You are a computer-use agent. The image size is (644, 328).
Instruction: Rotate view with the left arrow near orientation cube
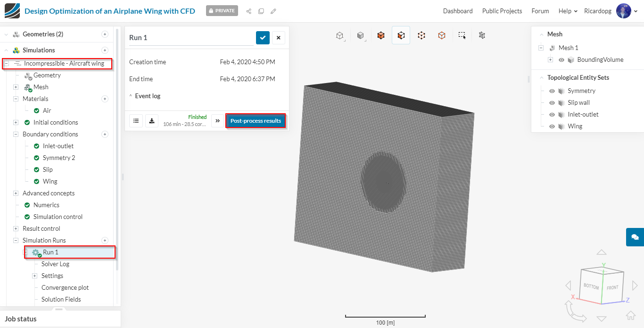pos(569,286)
